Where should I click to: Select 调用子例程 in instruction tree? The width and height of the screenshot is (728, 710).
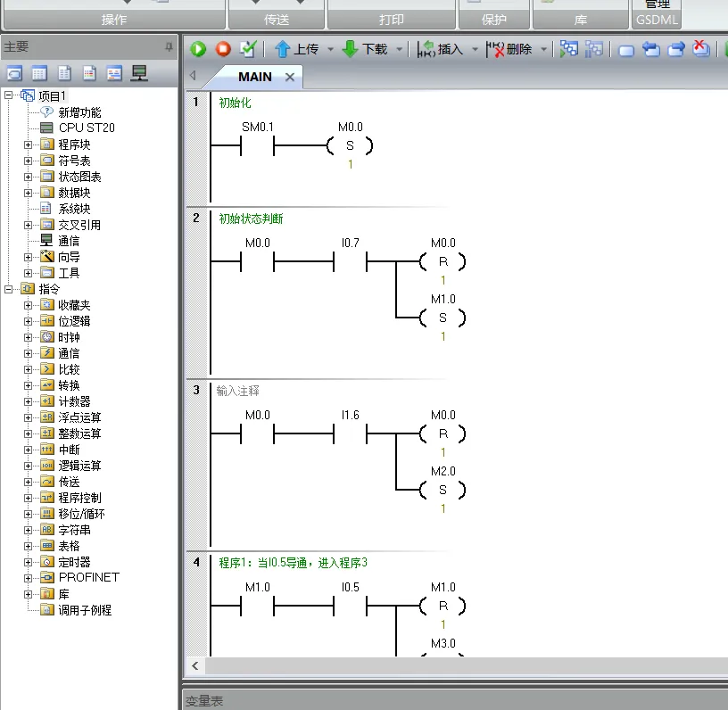[85, 610]
